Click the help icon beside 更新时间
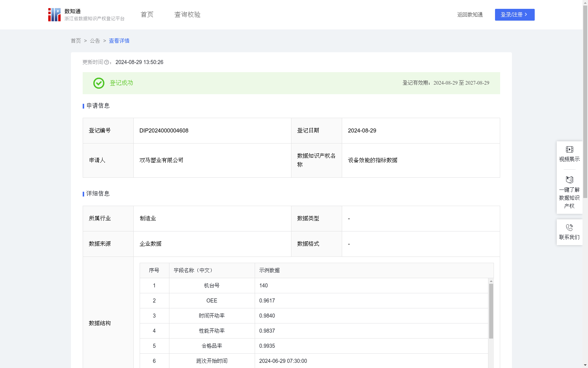The width and height of the screenshot is (588, 368). (107, 63)
